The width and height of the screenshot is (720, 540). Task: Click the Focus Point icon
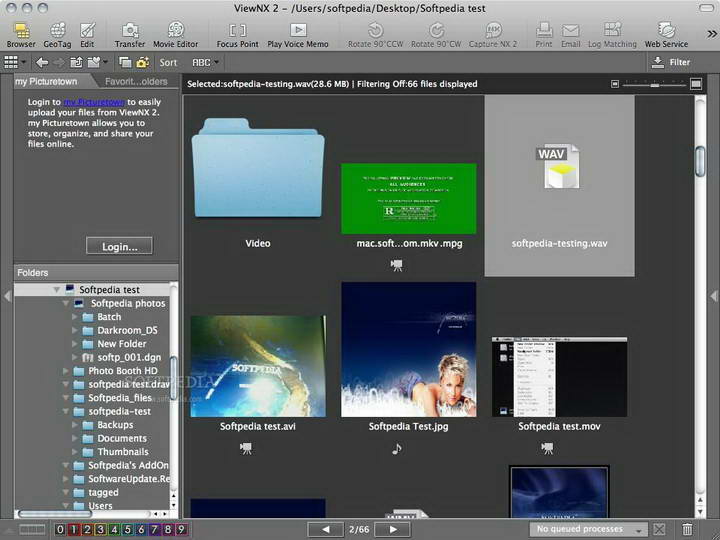[x=238, y=31]
